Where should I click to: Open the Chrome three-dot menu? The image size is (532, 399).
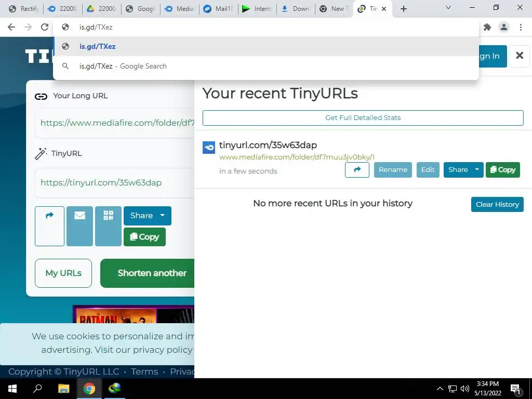coord(521,27)
